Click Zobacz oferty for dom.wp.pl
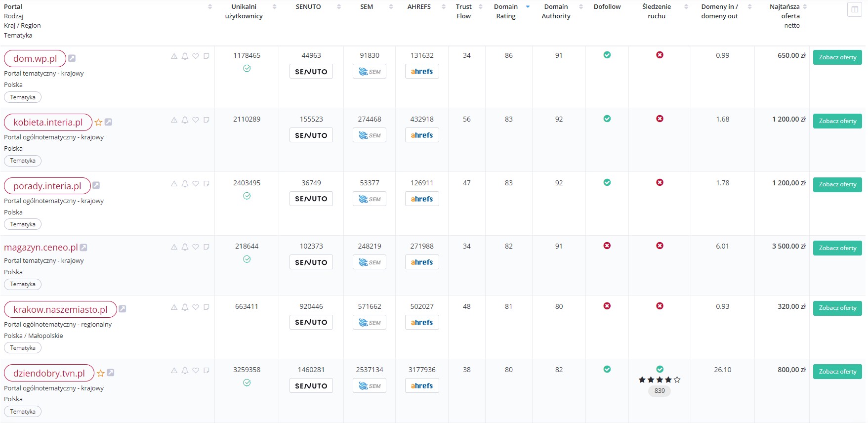868x423 pixels. tap(837, 57)
